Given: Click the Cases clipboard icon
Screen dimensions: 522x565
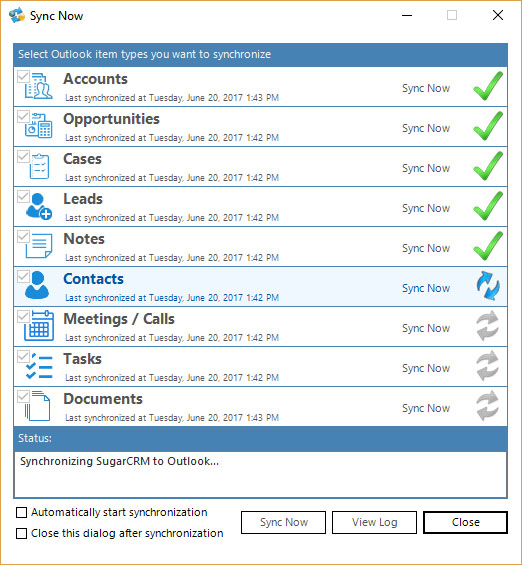Looking at the screenshot, I should [x=39, y=166].
